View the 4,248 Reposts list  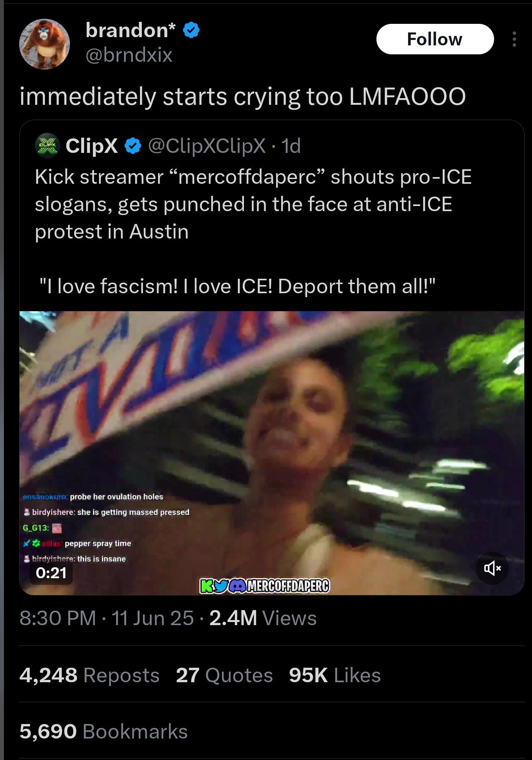[x=90, y=675]
